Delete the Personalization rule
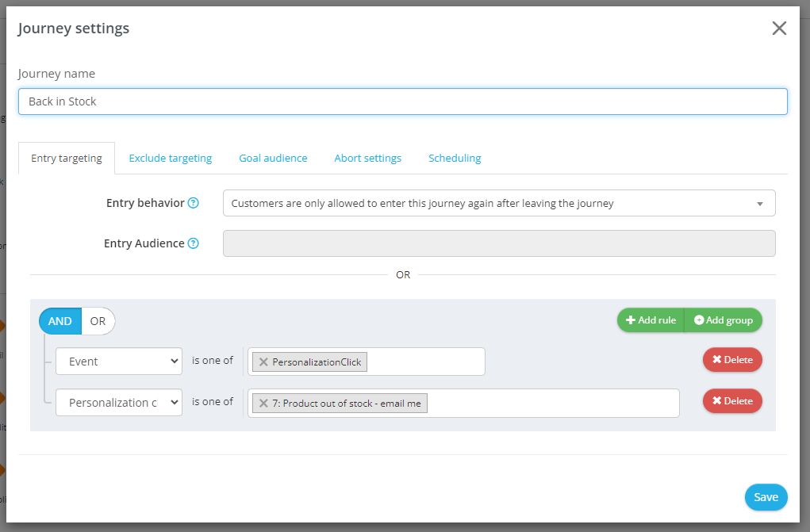This screenshot has height=532, width=810. tap(732, 401)
